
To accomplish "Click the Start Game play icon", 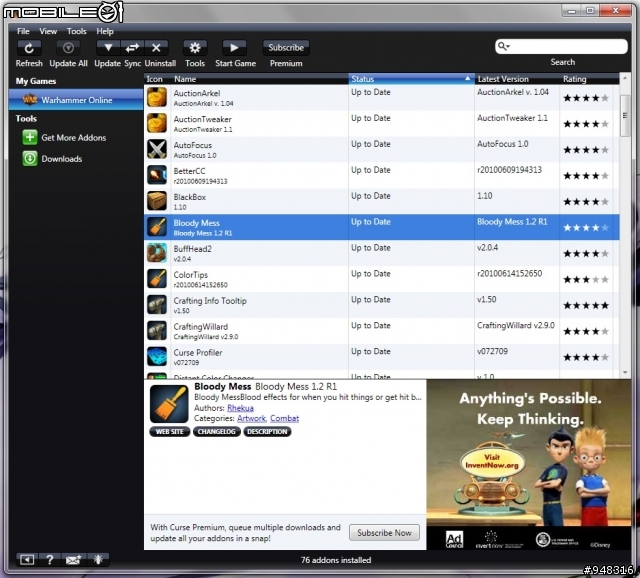I will pyautogui.click(x=234, y=48).
